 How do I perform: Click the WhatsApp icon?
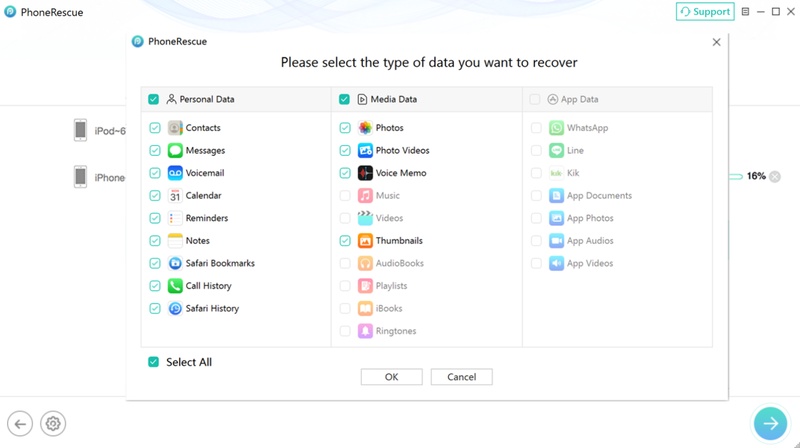coord(556,128)
